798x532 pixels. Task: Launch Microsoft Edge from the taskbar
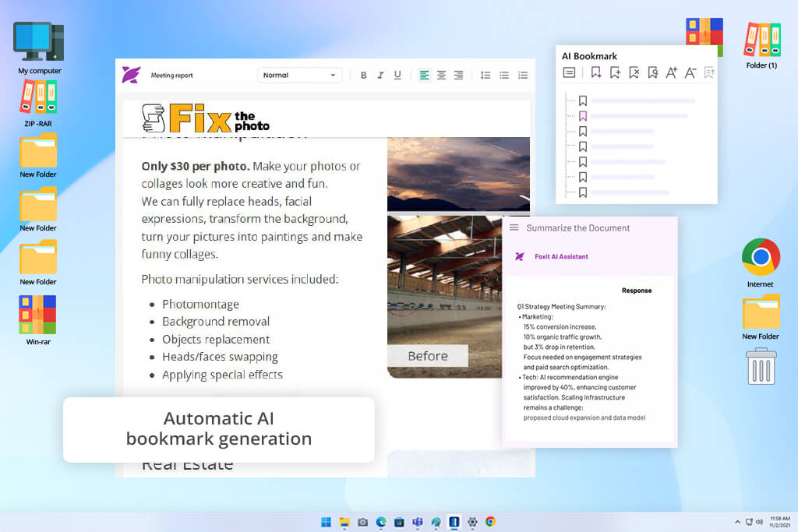(x=381, y=522)
